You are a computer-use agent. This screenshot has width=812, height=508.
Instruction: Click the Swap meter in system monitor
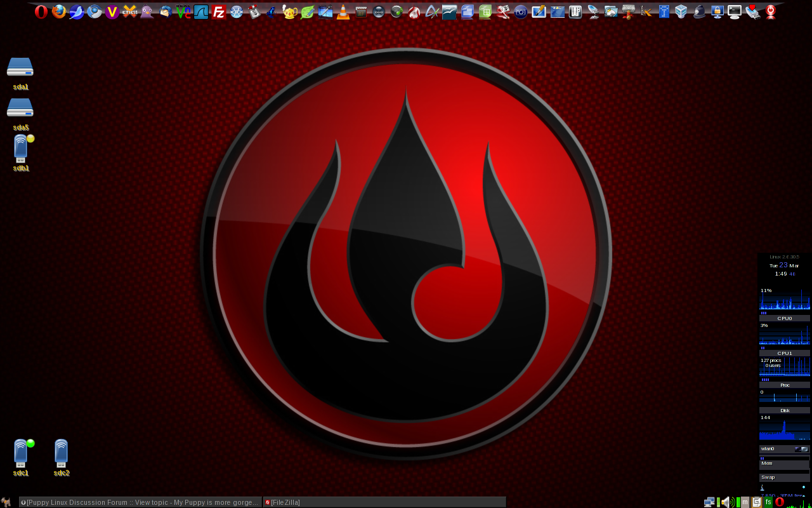pyautogui.click(x=785, y=478)
